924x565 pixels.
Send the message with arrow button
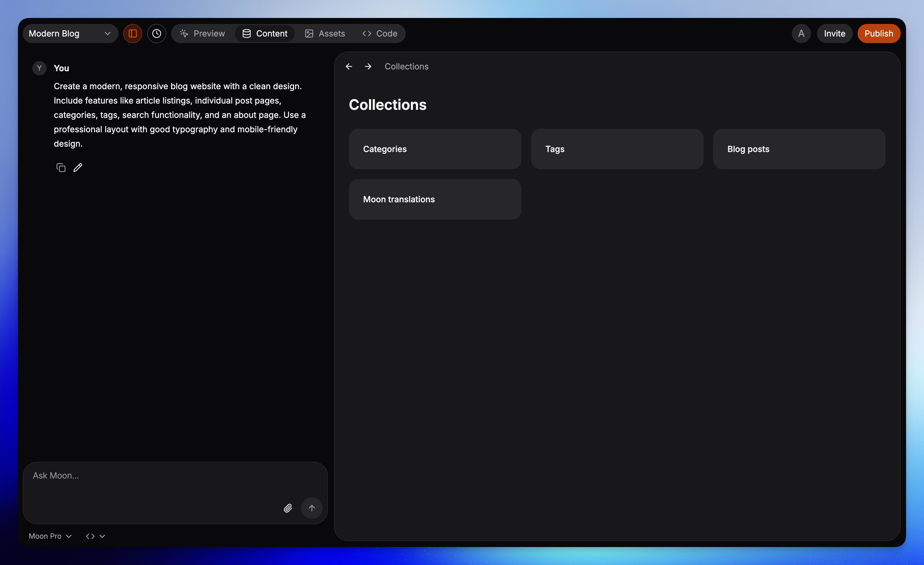(x=312, y=508)
